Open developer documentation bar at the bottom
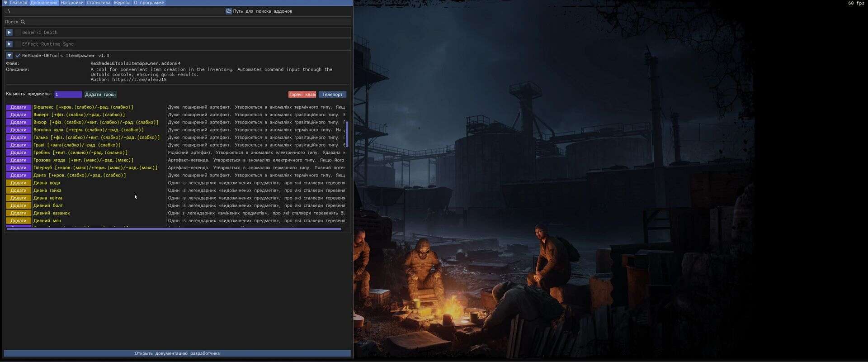The height and width of the screenshot is (362, 868). (177, 353)
